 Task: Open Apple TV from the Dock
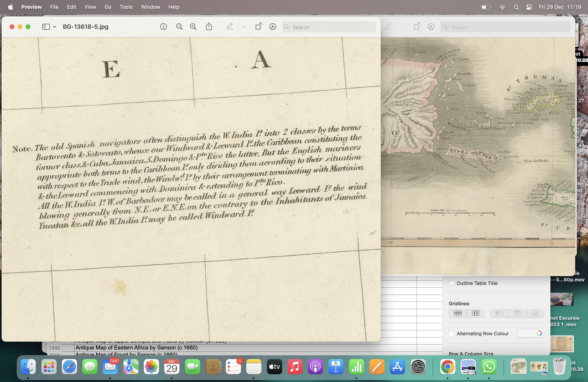[x=274, y=367]
